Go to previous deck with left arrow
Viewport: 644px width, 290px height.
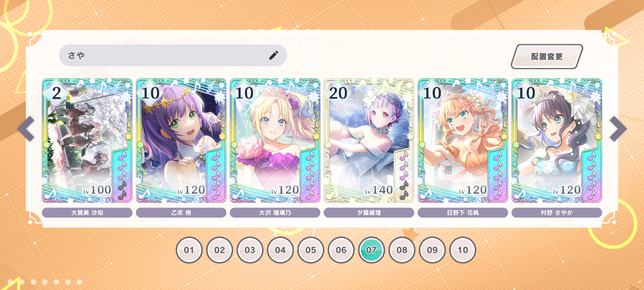click(26, 129)
